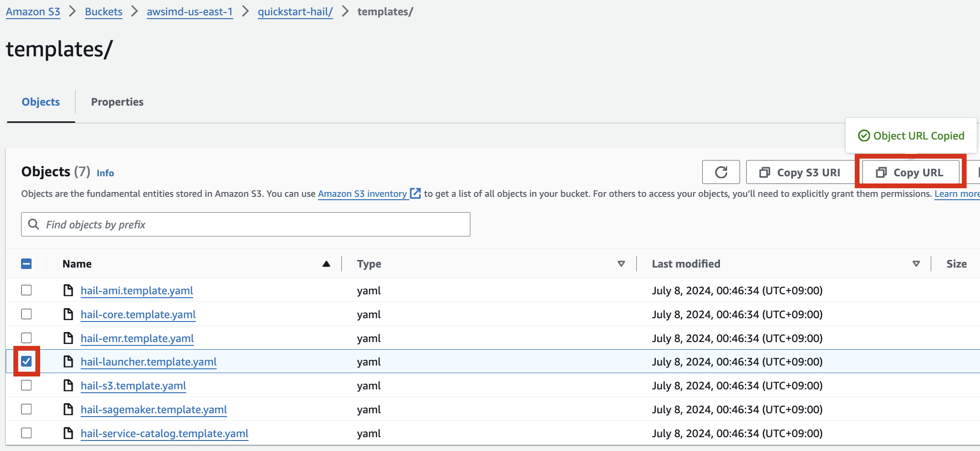Open quickstart-hail/ folder breadcrumb
Image resolution: width=980 pixels, height=451 pixels.
(295, 11)
